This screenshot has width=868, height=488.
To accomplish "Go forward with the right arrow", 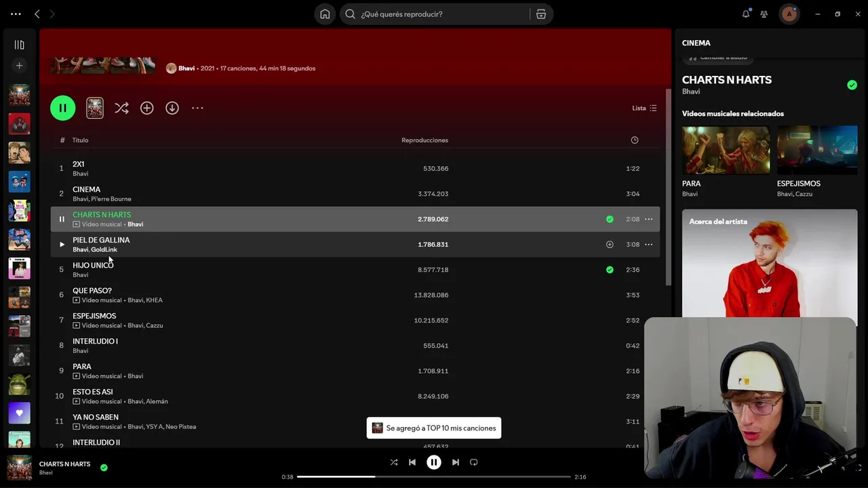I will click(52, 14).
